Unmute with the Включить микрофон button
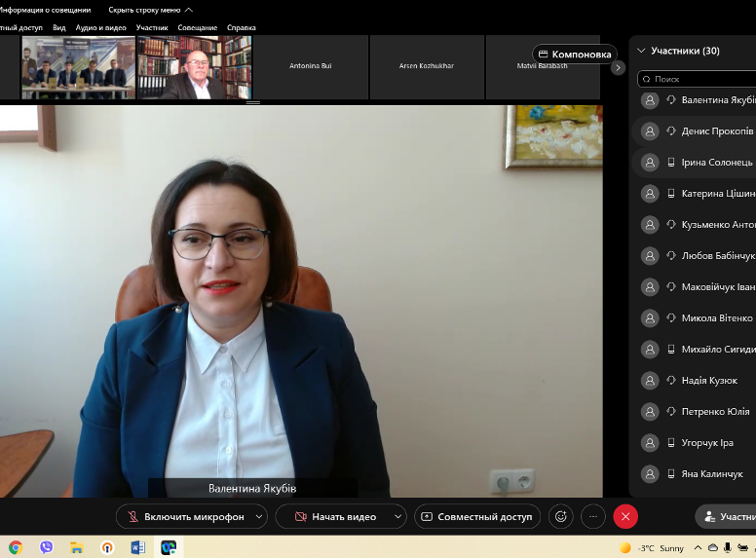 point(185,516)
